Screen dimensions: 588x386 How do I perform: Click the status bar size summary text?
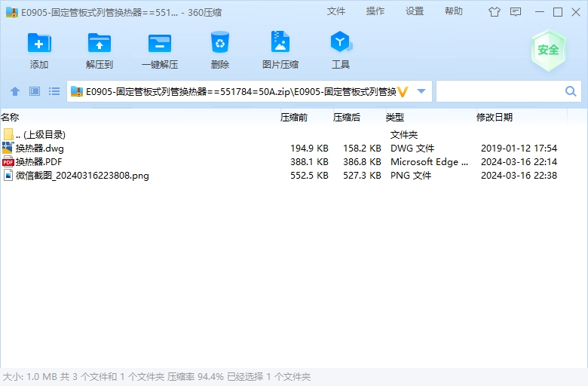coord(157,377)
